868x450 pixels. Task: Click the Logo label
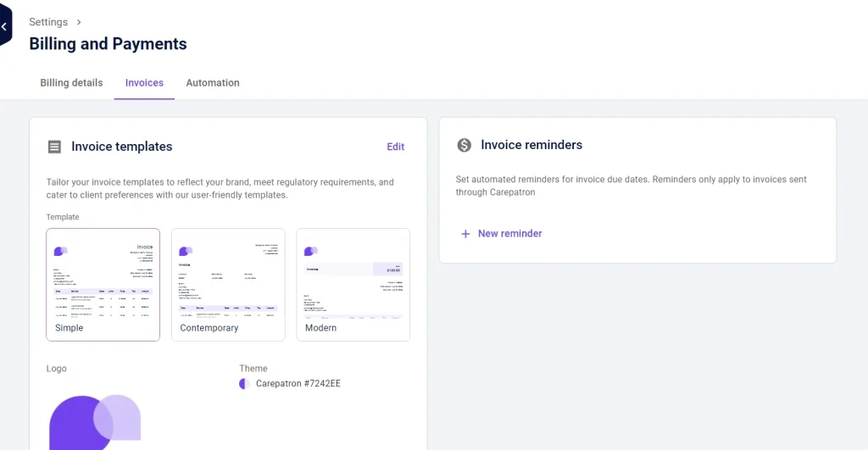tap(57, 369)
